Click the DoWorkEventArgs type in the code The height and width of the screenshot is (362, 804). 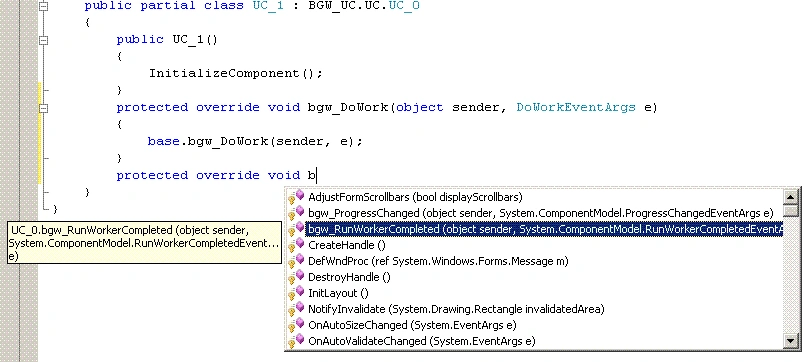tap(576, 108)
